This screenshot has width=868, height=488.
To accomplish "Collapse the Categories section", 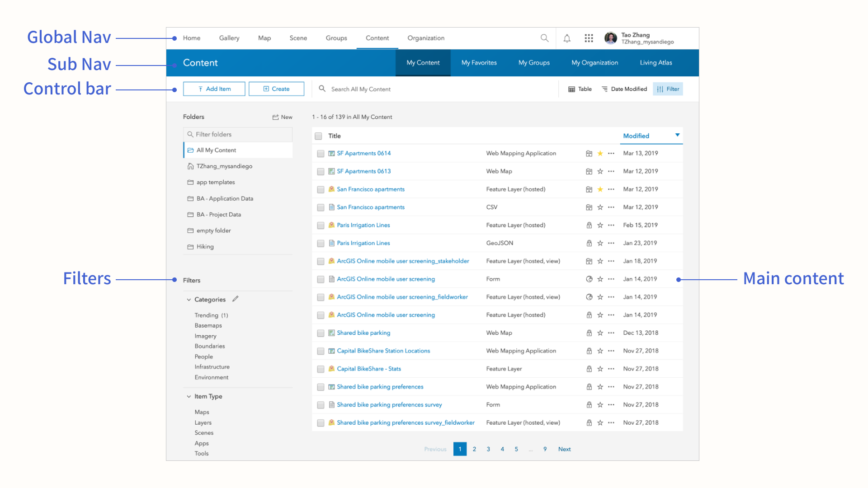I will pyautogui.click(x=189, y=299).
